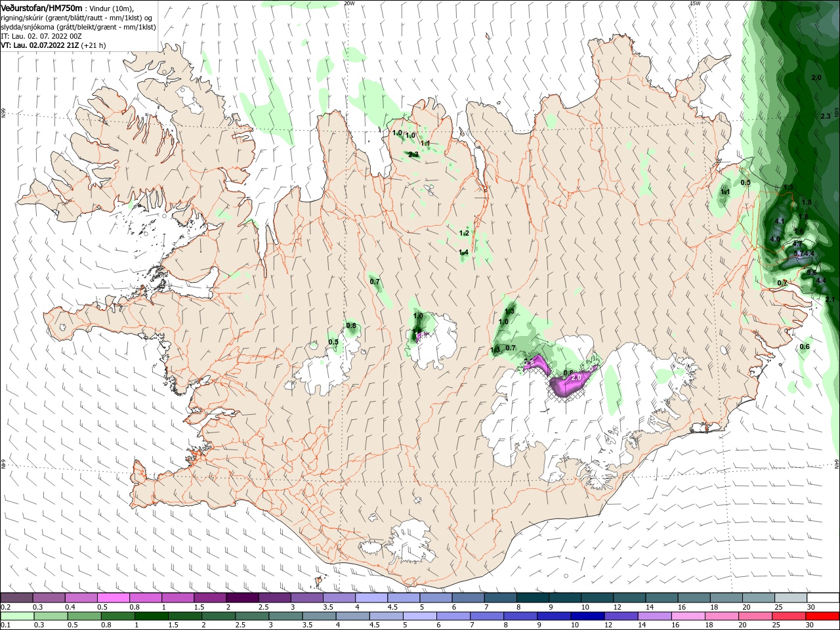The height and width of the screenshot is (630, 840).
Task: Select white 30 swatch in upper legend
Action: pyautogui.click(x=822, y=598)
